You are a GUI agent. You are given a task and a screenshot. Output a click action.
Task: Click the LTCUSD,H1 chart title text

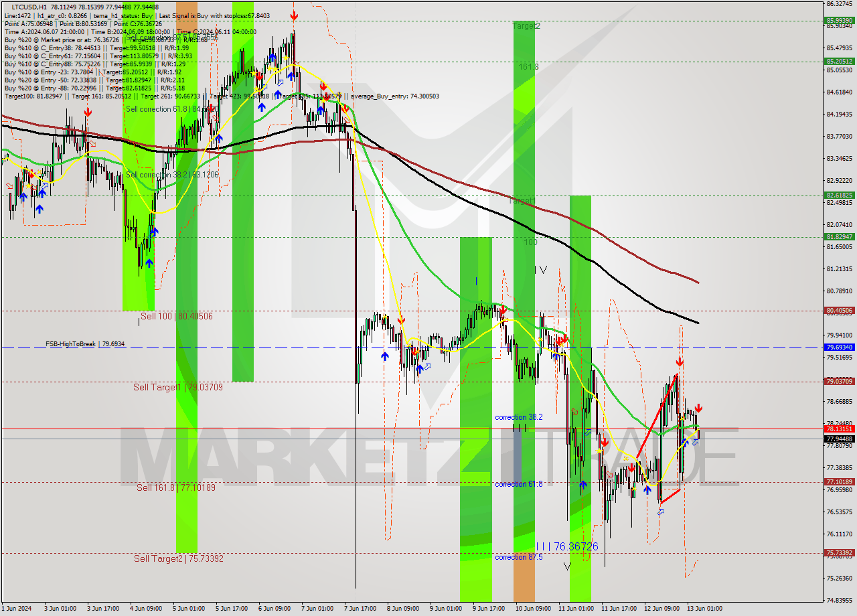(29, 7)
